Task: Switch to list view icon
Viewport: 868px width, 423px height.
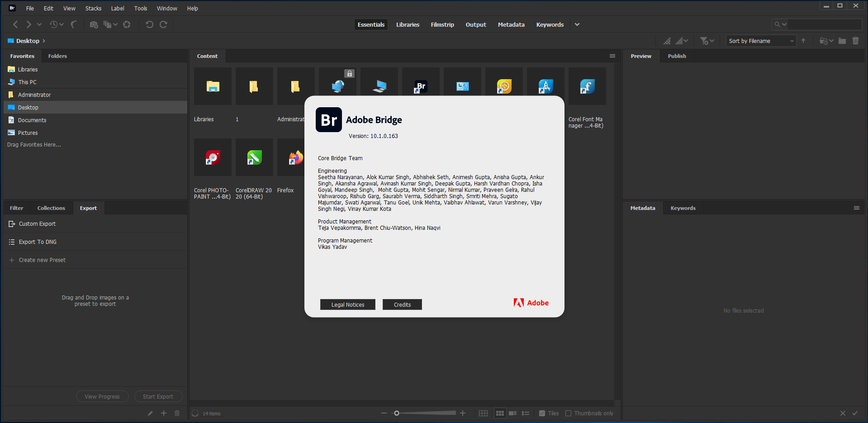Action: click(x=526, y=413)
